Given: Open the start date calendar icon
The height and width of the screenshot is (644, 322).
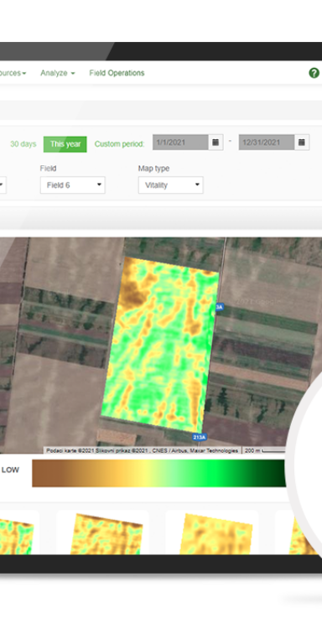Looking at the screenshot, I should [216, 143].
